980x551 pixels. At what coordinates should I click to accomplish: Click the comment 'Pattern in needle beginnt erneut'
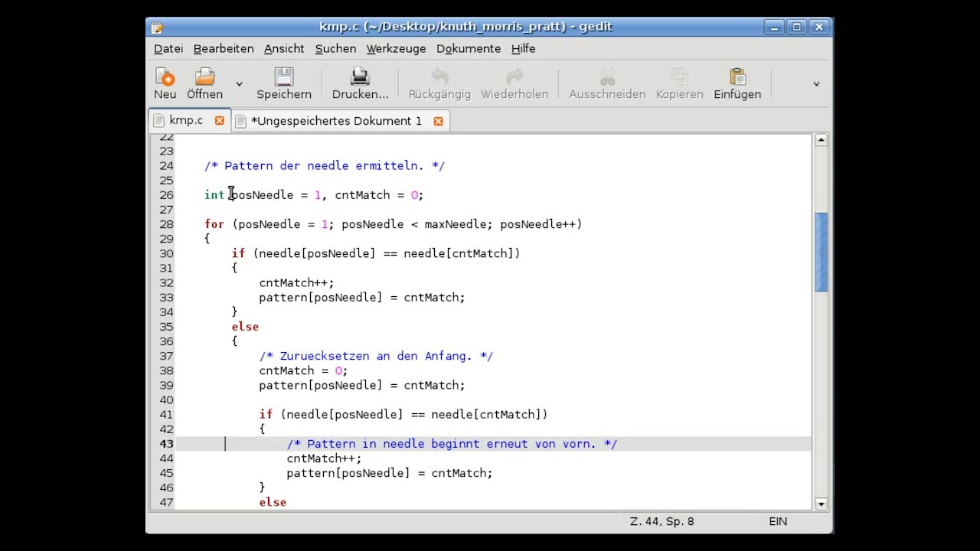pyautogui.click(x=452, y=444)
